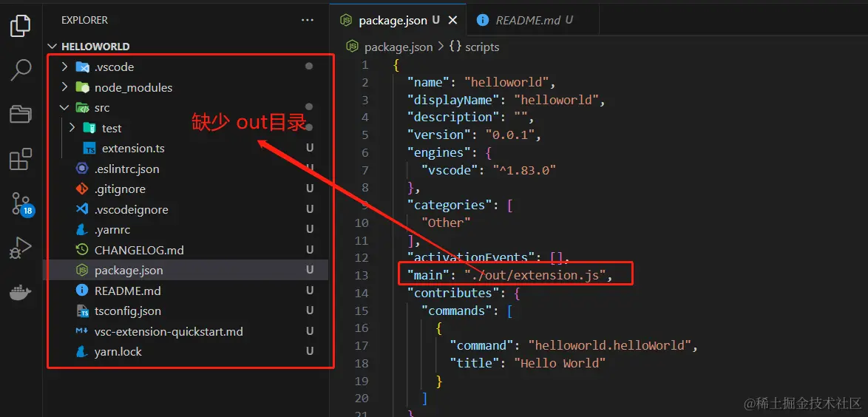Select package.json in file tree
The image size is (868, 417).
[186, 271]
